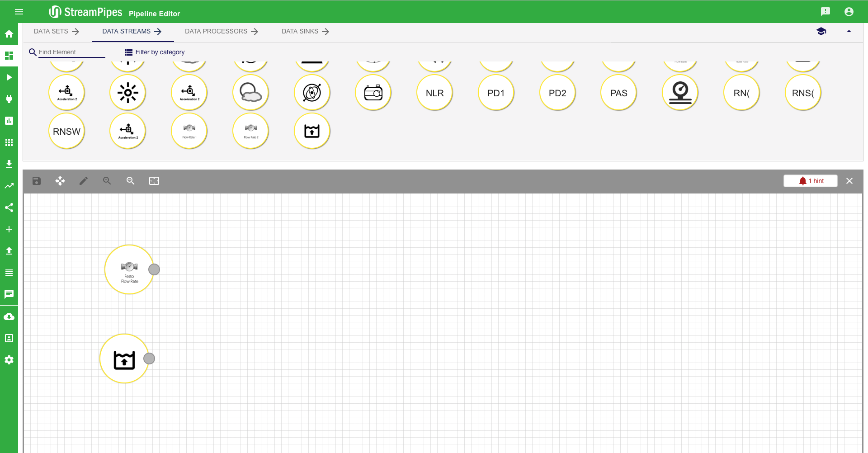Image resolution: width=868 pixels, height=453 pixels.
Task: Open the feedback icon in header
Action: tap(825, 12)
